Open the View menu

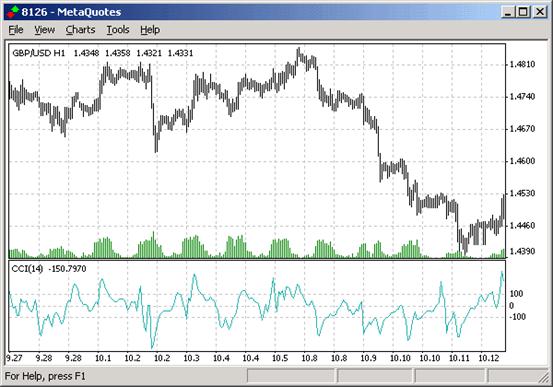(44, 30)
